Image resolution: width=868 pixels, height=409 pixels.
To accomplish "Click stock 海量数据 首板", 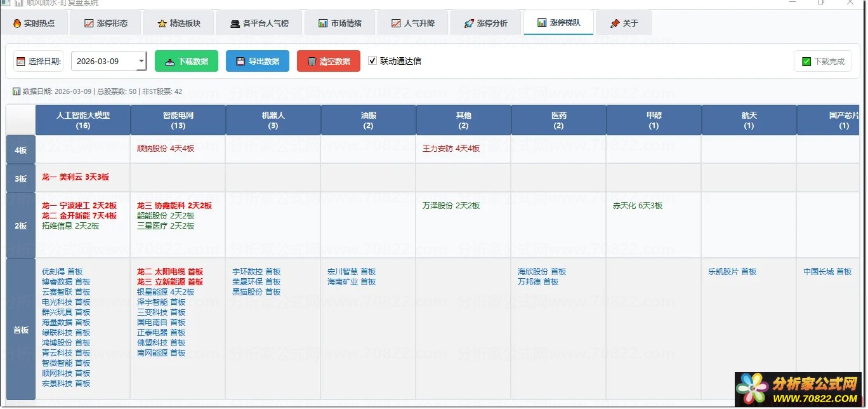I will 66,323.
